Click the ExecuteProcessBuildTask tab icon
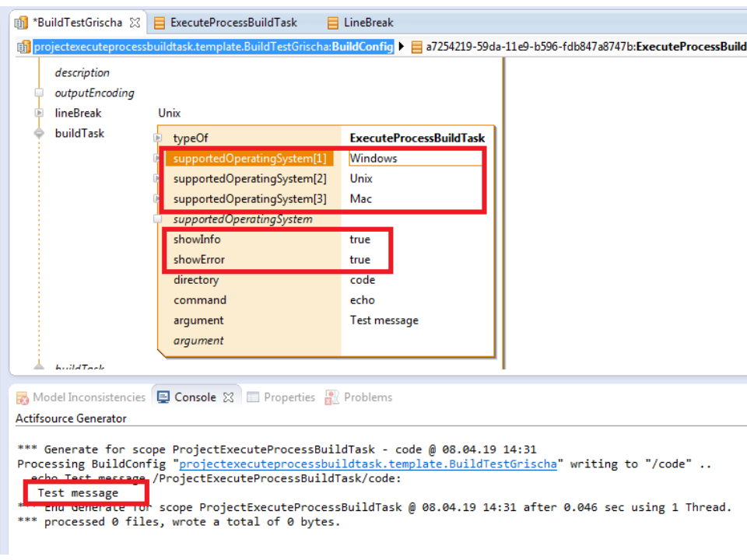Screen dimensions: 747x560 point(160,23)
